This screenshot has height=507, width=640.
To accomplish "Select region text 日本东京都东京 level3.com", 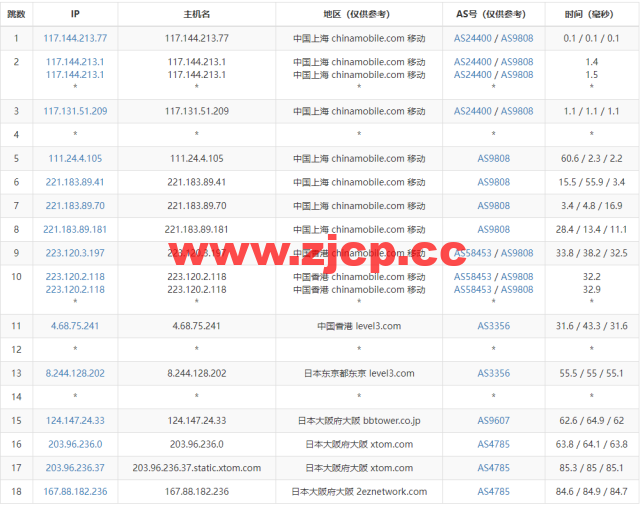I will (359, 373).
